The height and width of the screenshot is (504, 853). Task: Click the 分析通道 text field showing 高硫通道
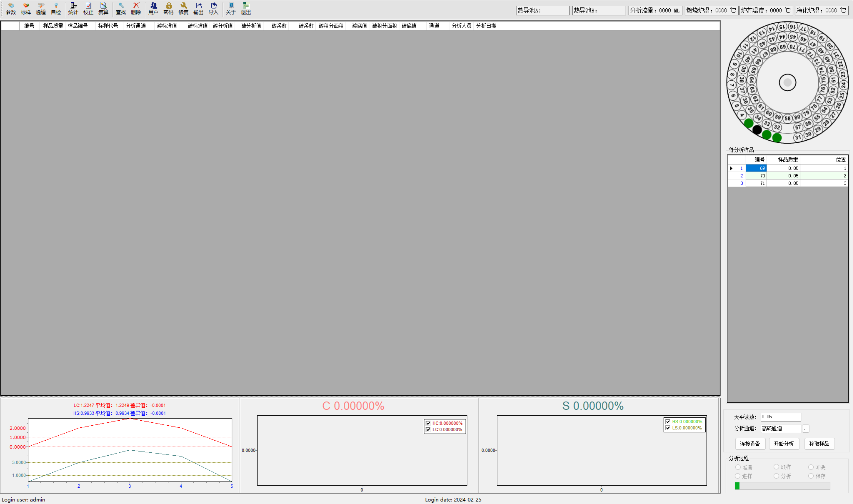(780, 429)
